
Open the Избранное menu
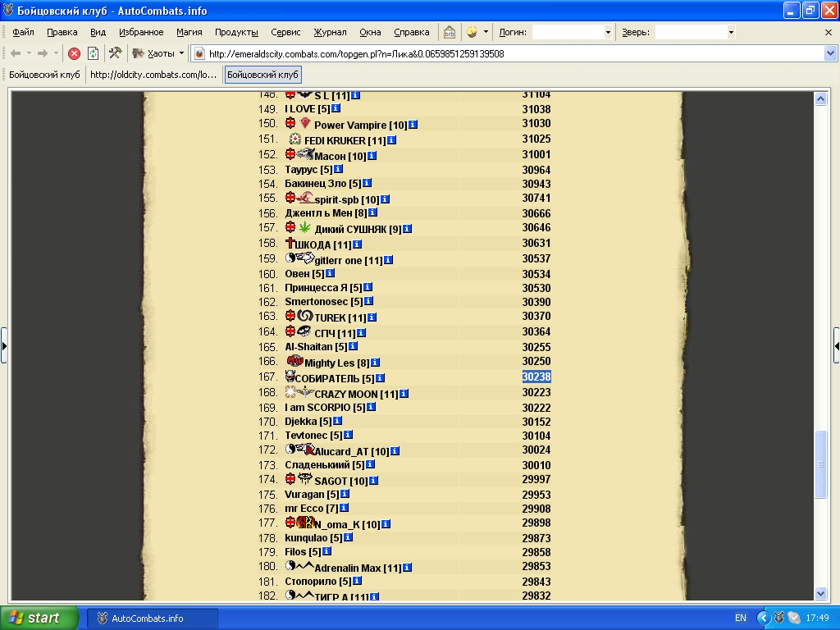141,32
